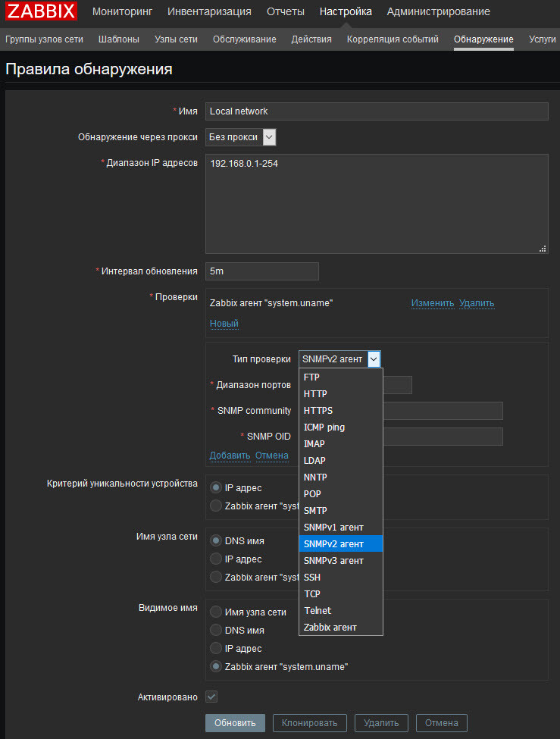This screenshot has height=739, width=560.
Task: Click the Новый check link
Action: point(224,324)
